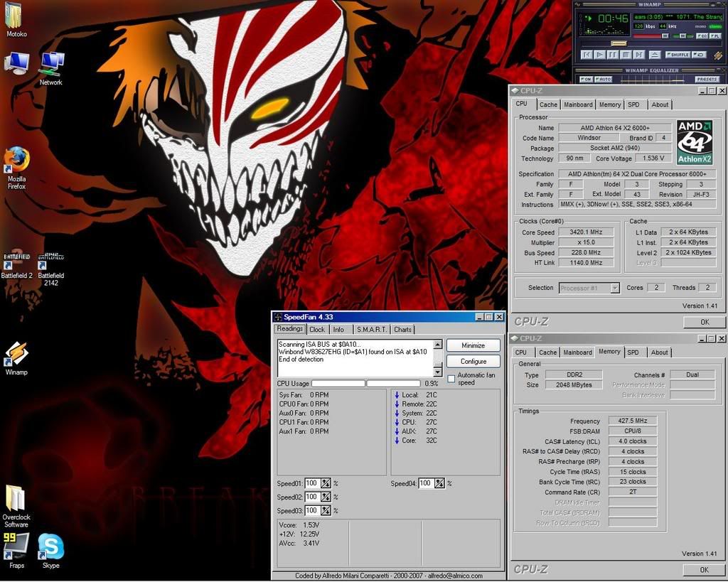Click the scrolling song title in Winamp
The width and height of the screenshot is (728, 582).
(678, 17)
